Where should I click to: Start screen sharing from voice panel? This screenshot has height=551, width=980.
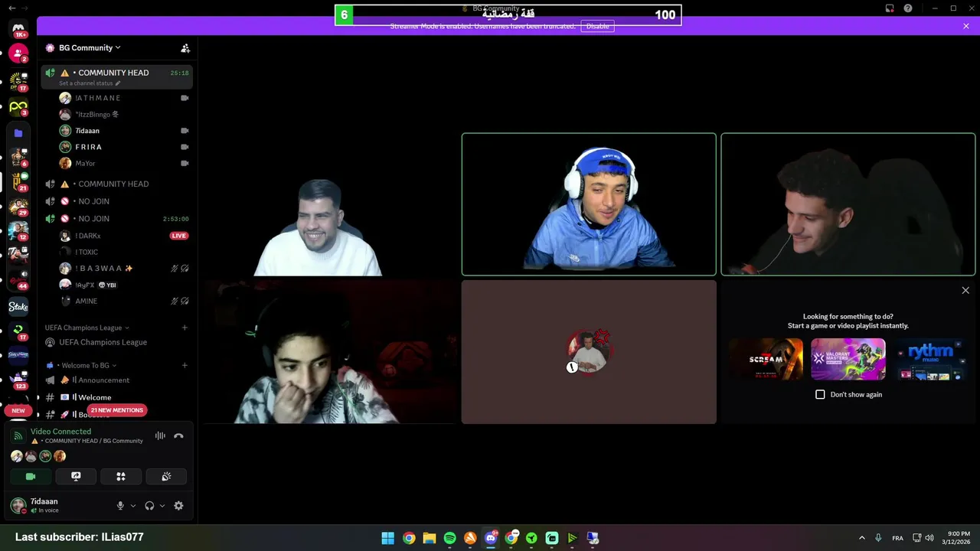(76, 476)
